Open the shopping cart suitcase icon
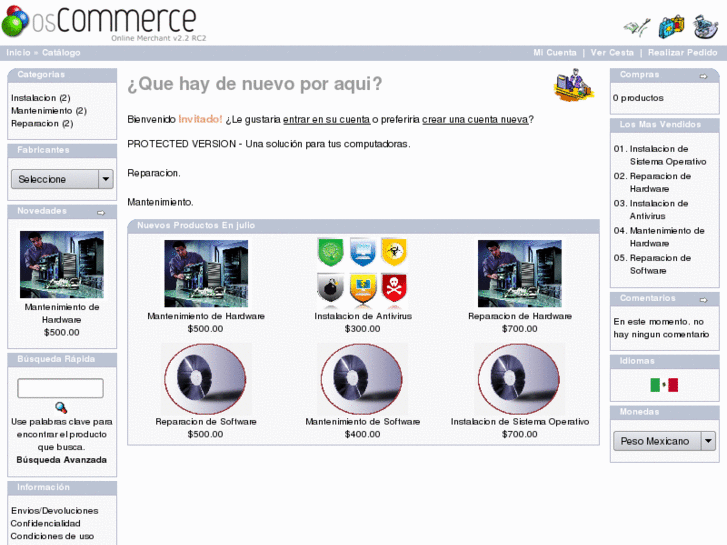 671,27
